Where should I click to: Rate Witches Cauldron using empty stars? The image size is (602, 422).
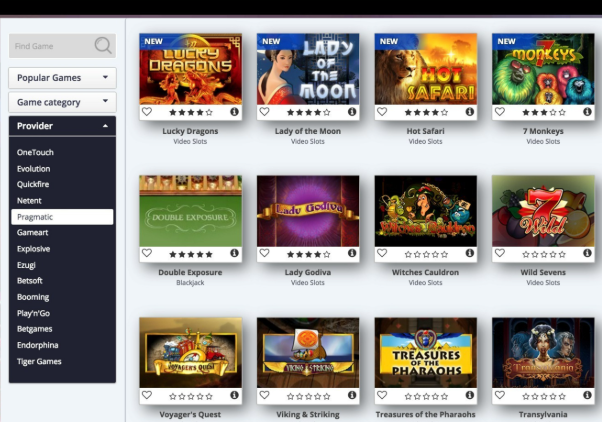(426, 254)
